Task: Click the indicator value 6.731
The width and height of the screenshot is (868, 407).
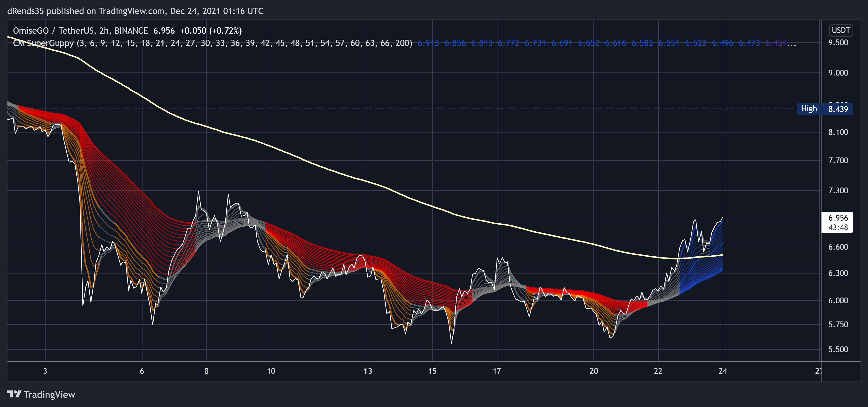Action: (x=535, y=43)
